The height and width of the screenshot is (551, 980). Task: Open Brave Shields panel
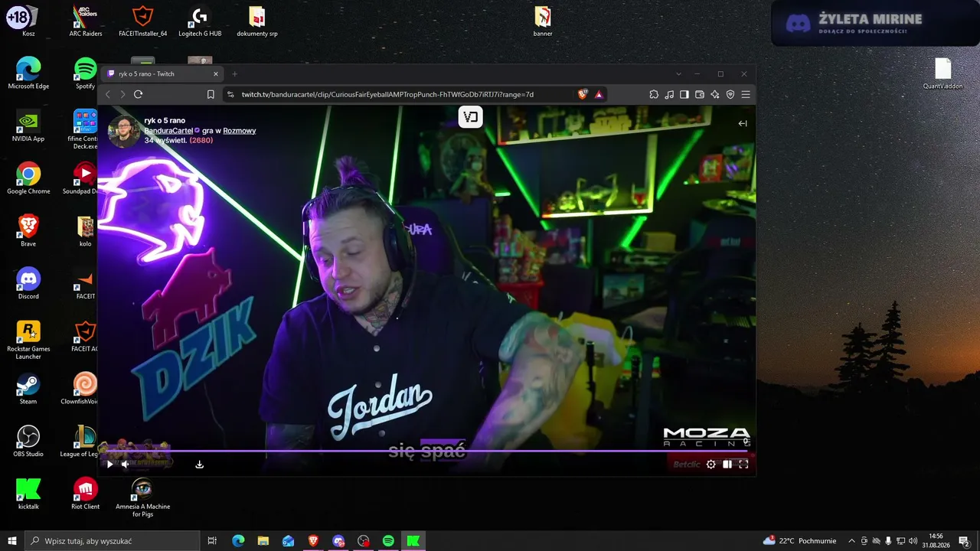click(x=583, y=94)
